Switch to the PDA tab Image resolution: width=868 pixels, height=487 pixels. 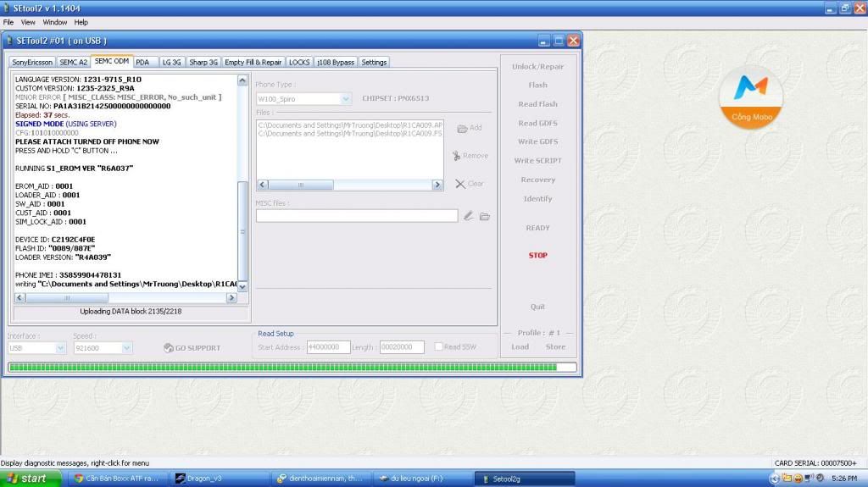(x=145, y=63)
